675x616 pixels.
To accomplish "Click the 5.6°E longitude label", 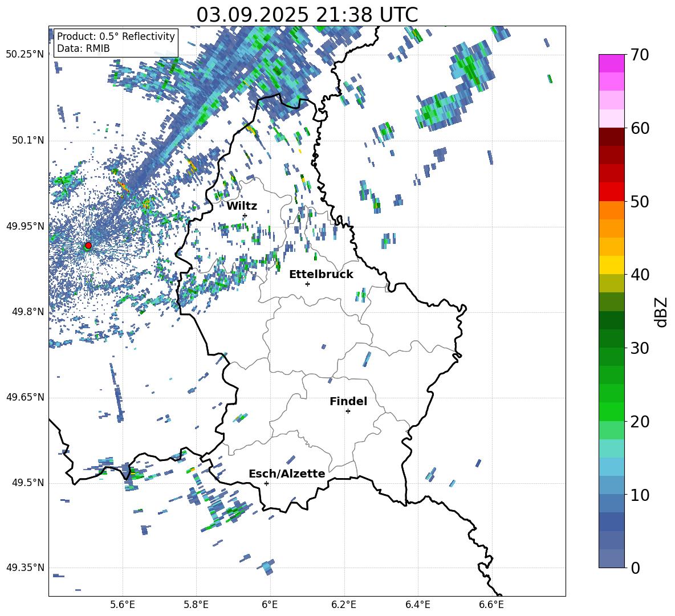I will 122,605.
